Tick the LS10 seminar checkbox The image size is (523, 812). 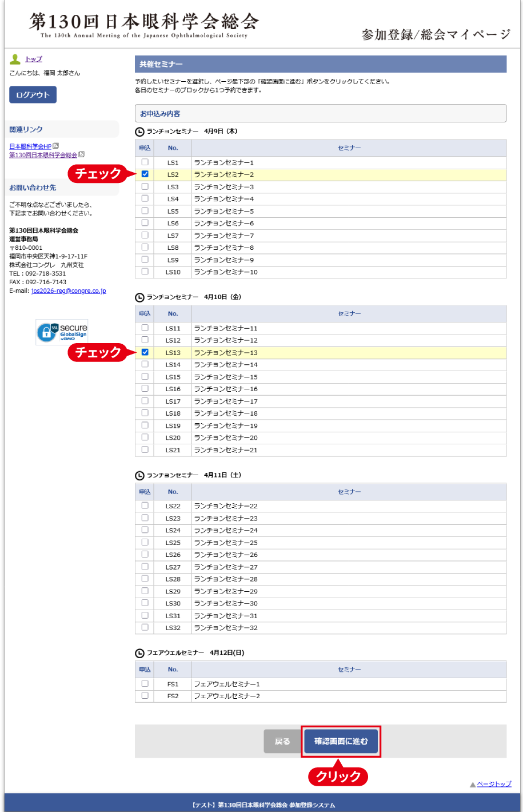tap(145, 272)
